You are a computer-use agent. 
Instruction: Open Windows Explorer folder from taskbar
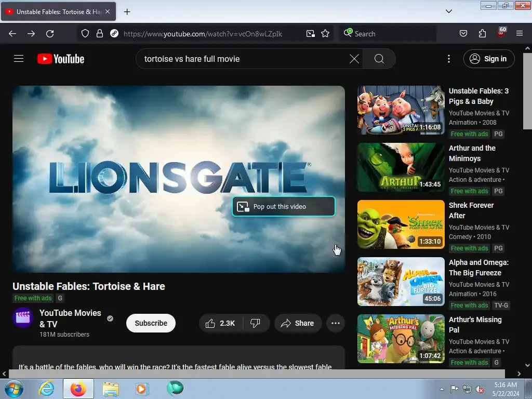click(x=111, y=389)
